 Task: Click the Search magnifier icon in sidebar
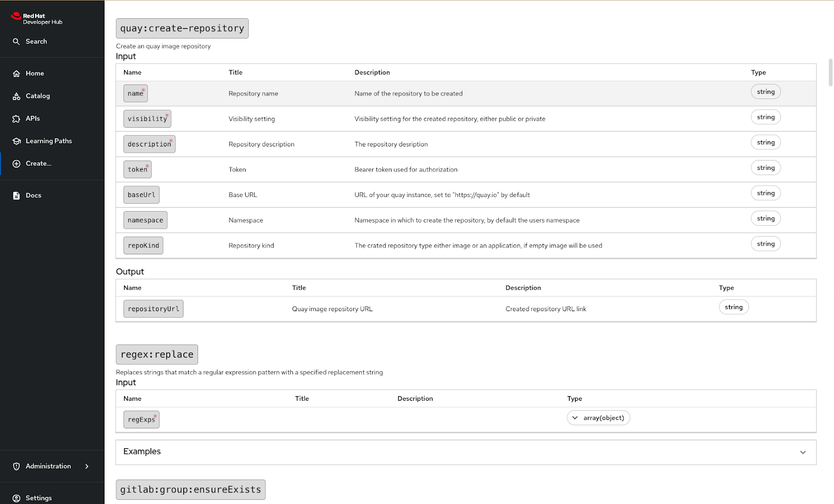[x=16, y=42]
